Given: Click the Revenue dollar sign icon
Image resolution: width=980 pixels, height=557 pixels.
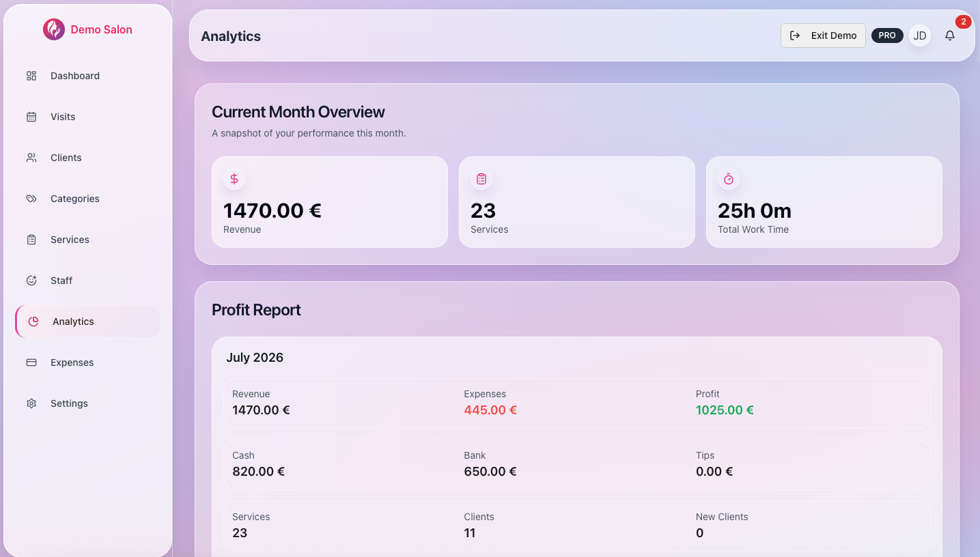Looking at the screenshot, I should (234, 179).
